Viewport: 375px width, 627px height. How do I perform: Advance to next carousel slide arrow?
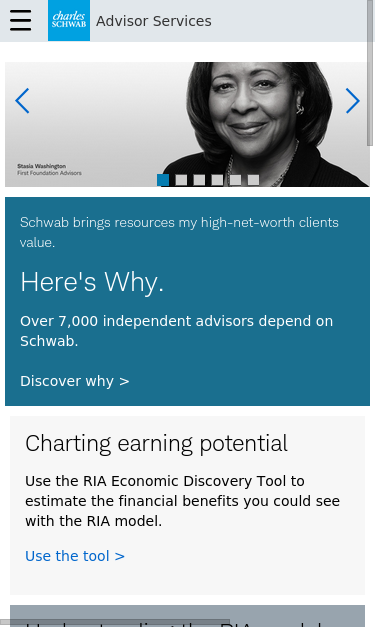coord(353,101)
